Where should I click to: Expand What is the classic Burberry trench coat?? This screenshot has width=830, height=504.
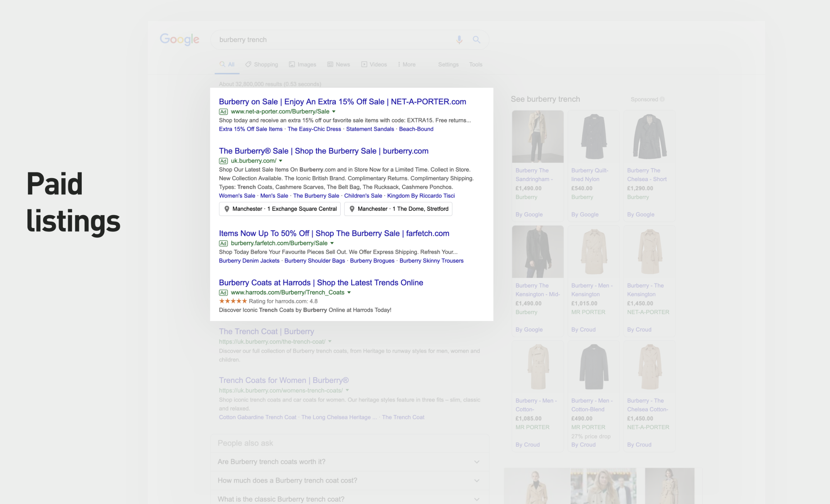click(350, 499)
